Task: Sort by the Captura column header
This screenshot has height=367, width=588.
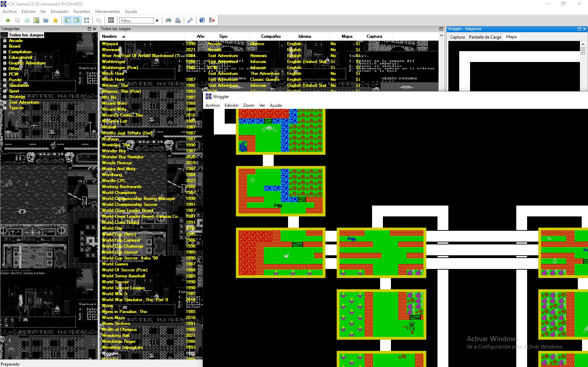Action: pos(373,36)
